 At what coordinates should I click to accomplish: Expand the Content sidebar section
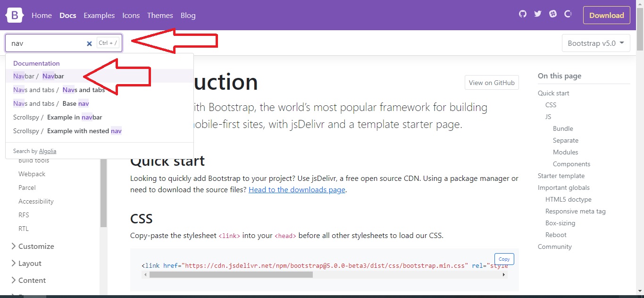click(x=28, y=280)
